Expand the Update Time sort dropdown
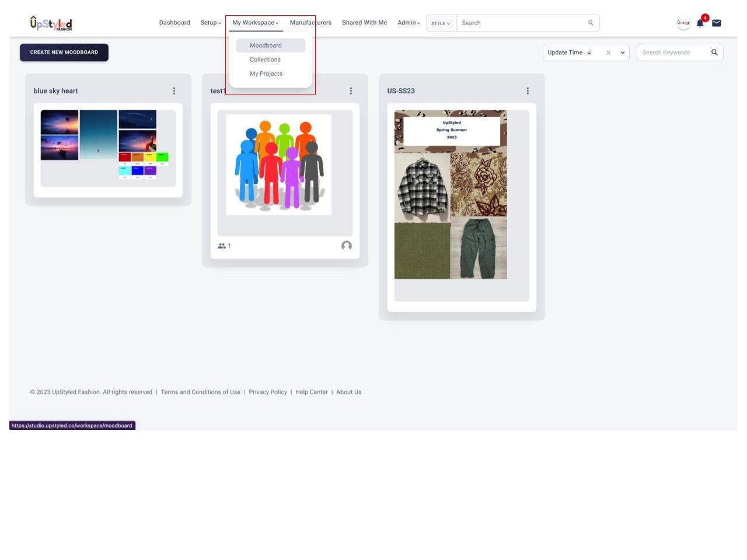 pyautogui.click(x=623, y=52)
